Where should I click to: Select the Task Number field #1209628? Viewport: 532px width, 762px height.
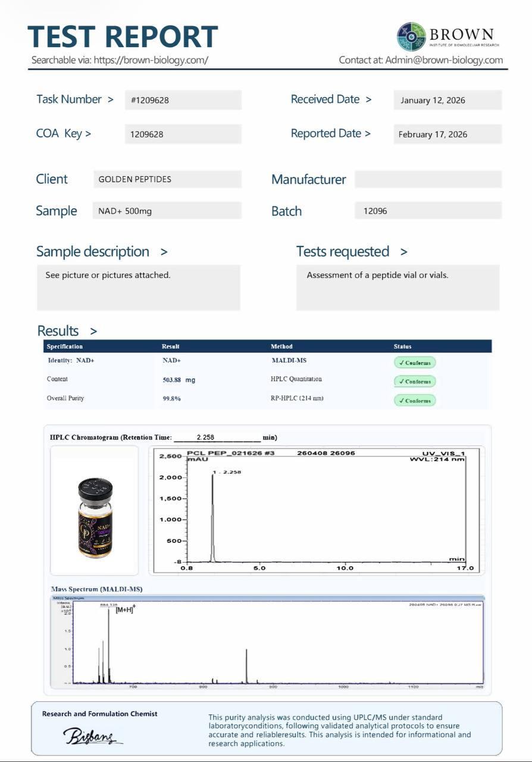tap(183, 100)
